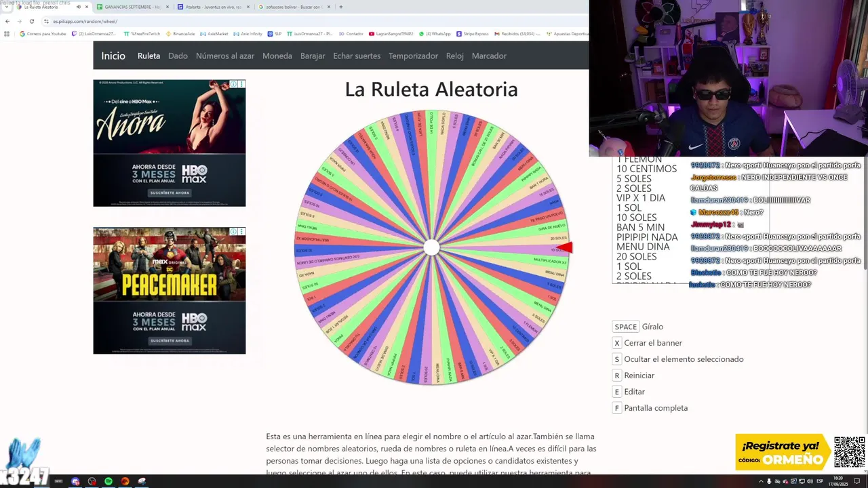Open the LagranSangreTEMP2 bookmark
Screen dimensions: 868x488
(x=391, y=33)
